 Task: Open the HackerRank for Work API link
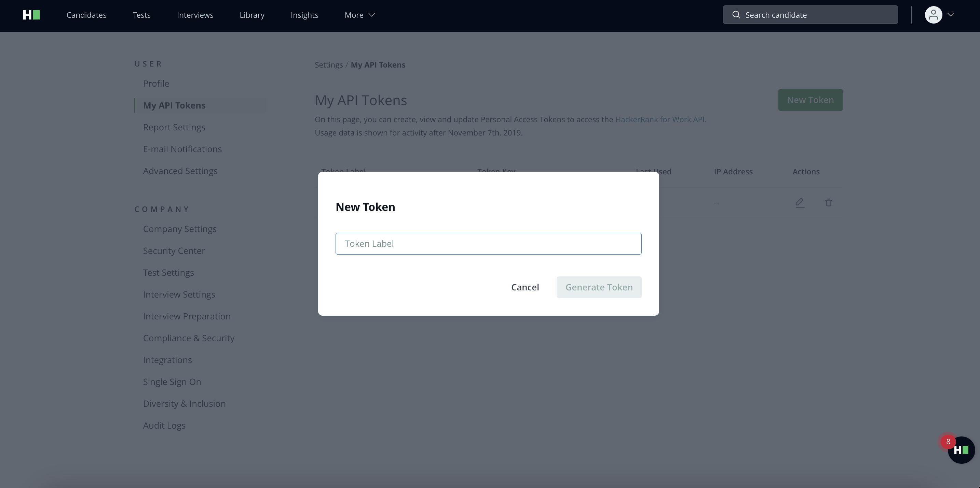click(x=660, y=119)
